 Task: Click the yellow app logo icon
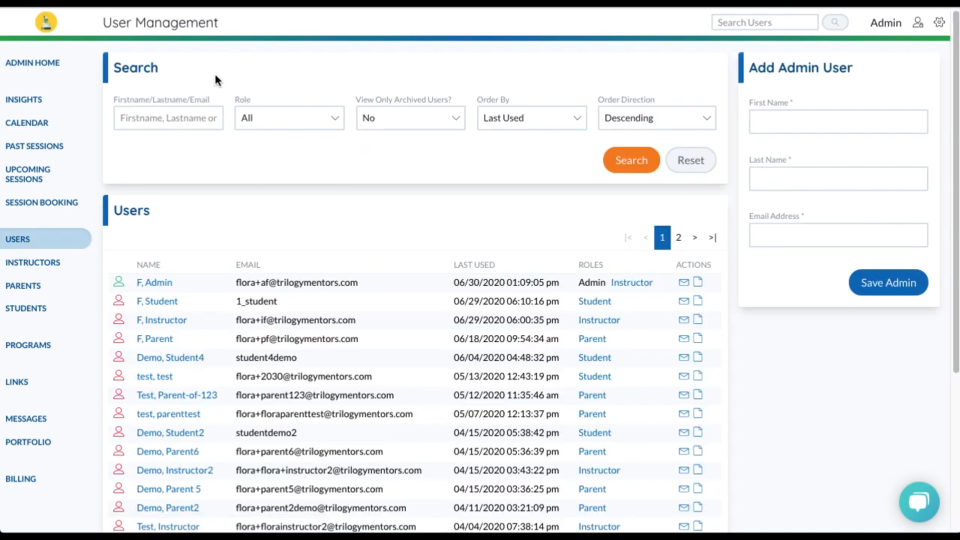coord(46,22)
